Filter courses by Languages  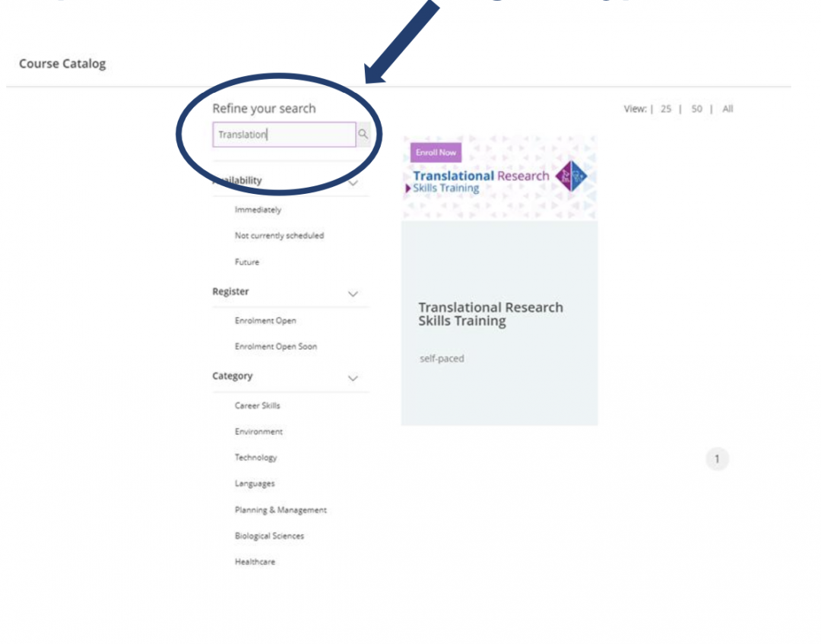pos(255,484)
